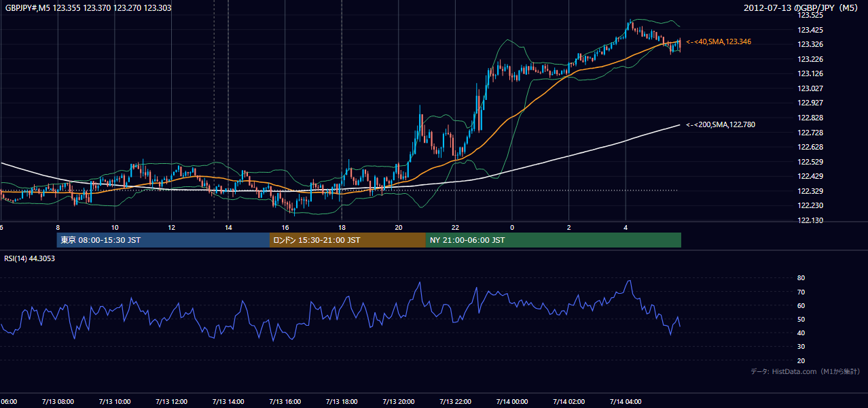Click RSI scale level 50
The width and height of the screenshot is (868, 408).
801,319
